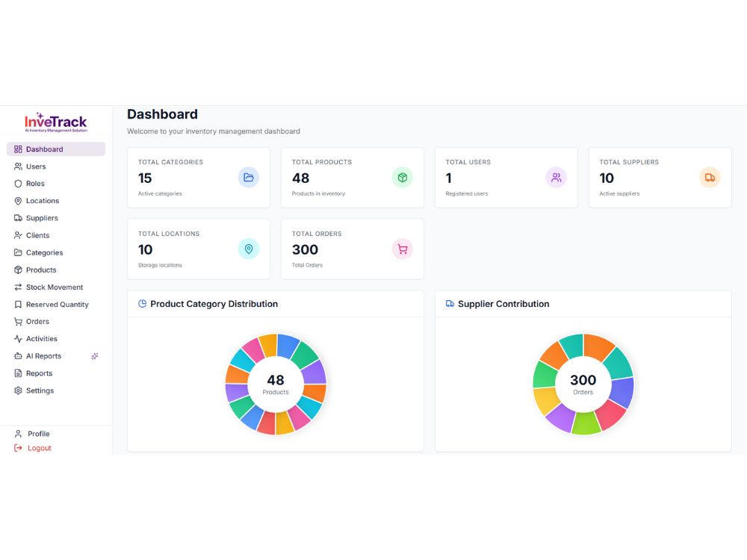
Task: Click the purple users icon on Total Users card
Action: [x=556, y=178]
